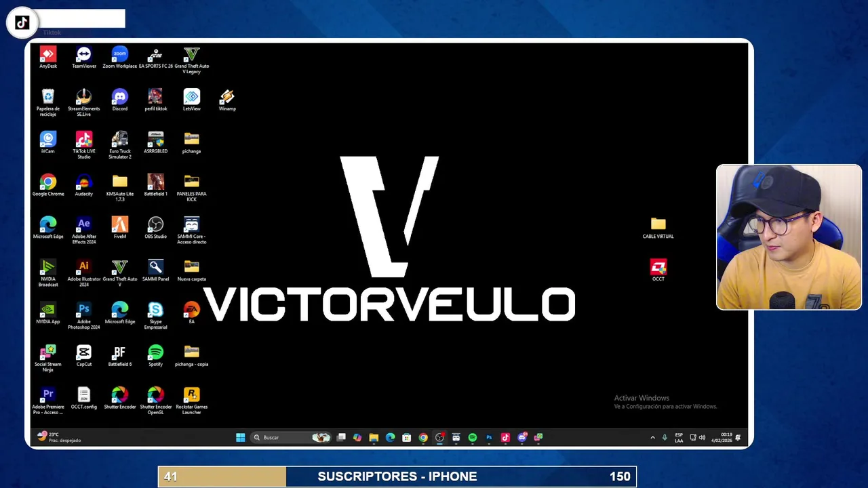Open notification bell in system tray
Viewport: 868px width, 488px height.
tap(738, 437)
